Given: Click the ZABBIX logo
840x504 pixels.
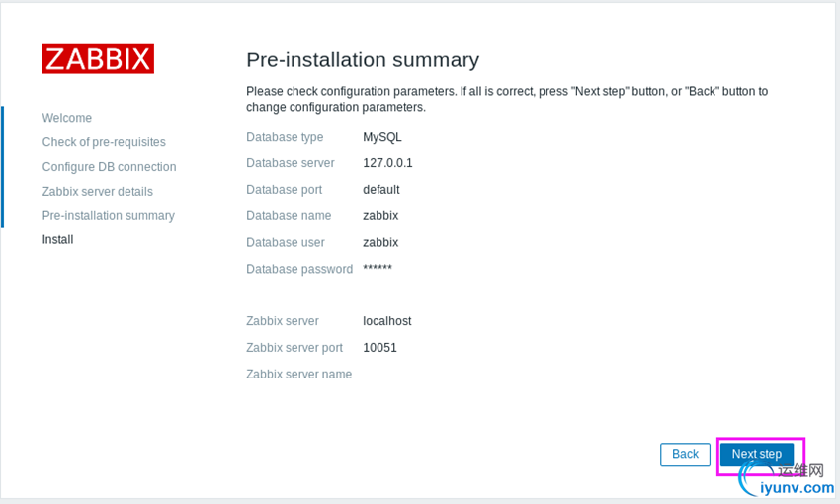Looking at the screenshot, I should tap(98, 58).
